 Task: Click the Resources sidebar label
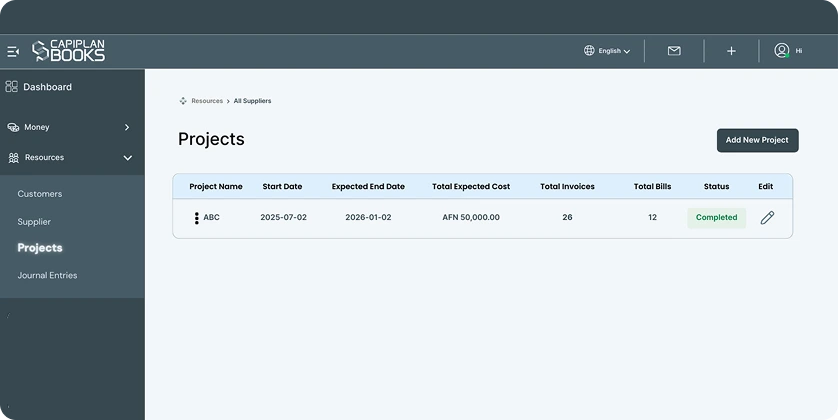(44, 158)
